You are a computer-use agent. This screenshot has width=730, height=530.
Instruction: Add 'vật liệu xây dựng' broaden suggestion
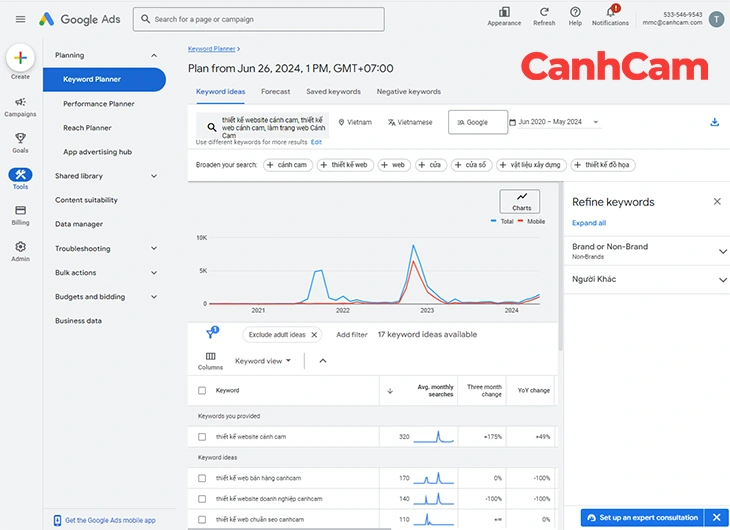coord(531,165)
